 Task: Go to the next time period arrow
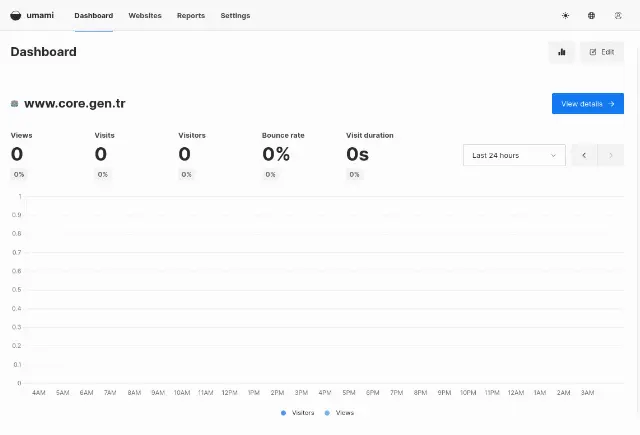(611, 155)
